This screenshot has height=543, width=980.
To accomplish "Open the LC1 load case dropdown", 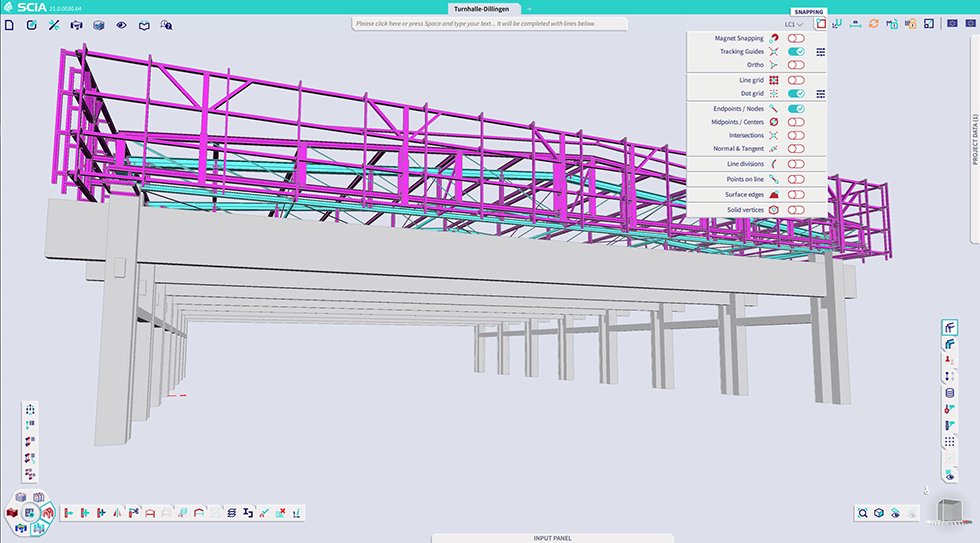I will 794,24.
